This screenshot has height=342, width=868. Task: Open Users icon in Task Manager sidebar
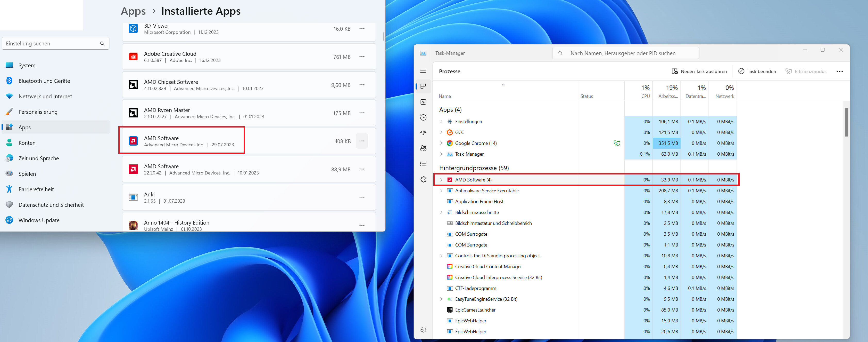[423, 148]
